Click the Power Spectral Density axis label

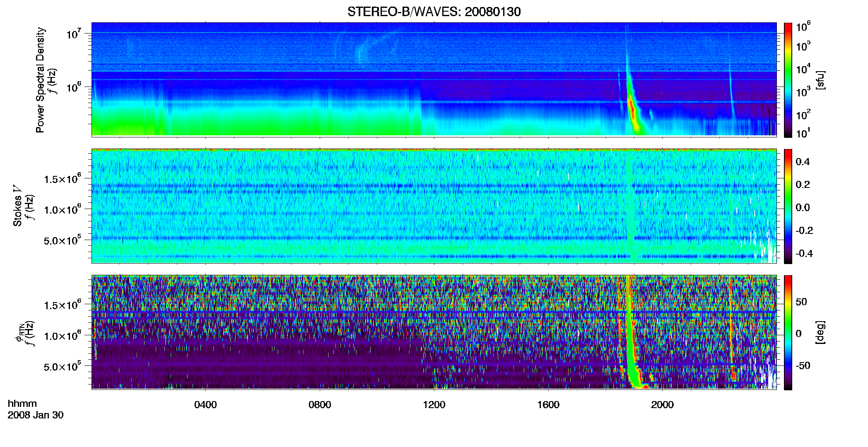click(40, 80)
